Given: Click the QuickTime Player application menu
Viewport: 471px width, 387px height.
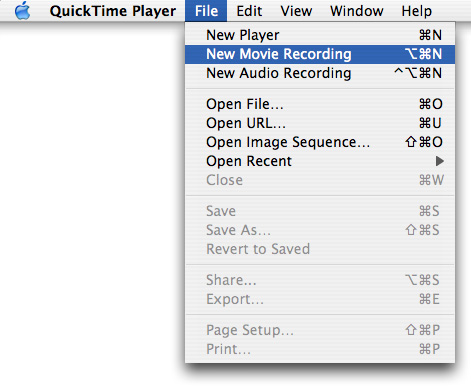Looking at the screenshot, I should click(x=113, y=11).
